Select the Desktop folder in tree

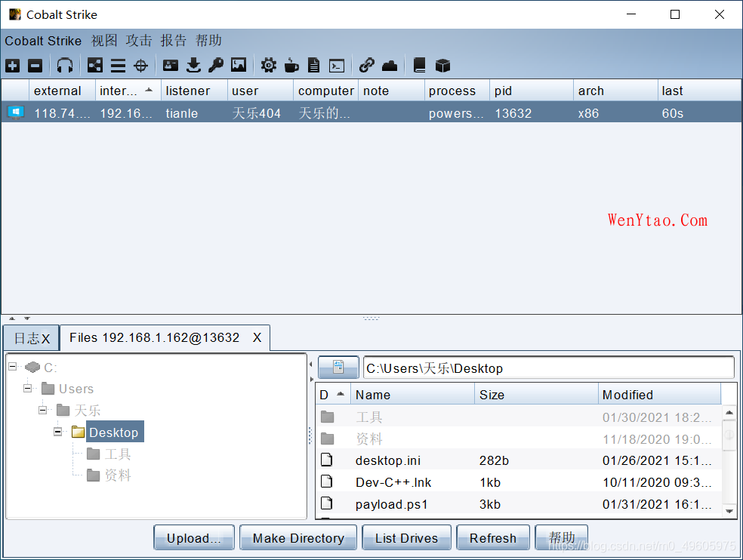(x=114, y=432)
